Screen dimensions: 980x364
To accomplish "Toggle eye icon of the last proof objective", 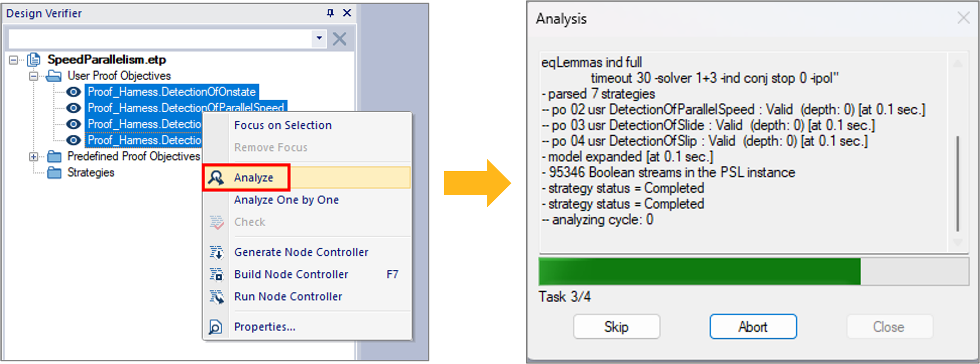I will pyautogui.click(x=73, y=140).
